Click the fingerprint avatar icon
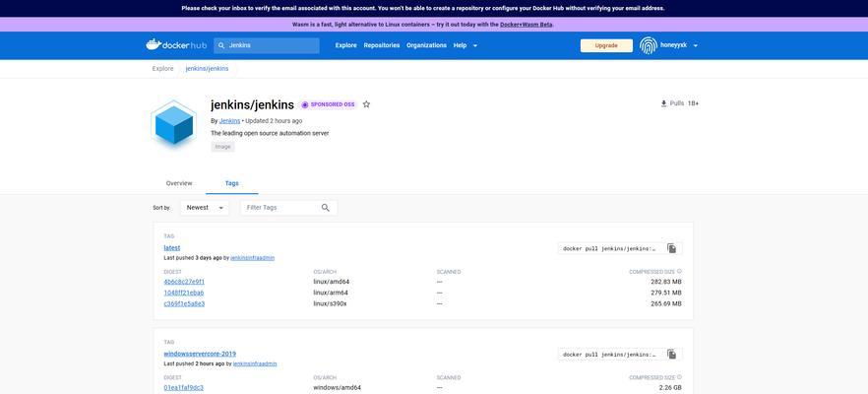 [x=649, y=45]
